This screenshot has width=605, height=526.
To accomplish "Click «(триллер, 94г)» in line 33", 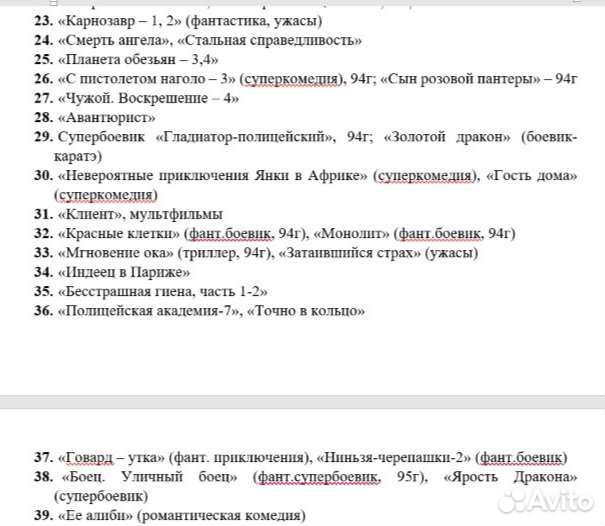I will [x=226, y=253].
